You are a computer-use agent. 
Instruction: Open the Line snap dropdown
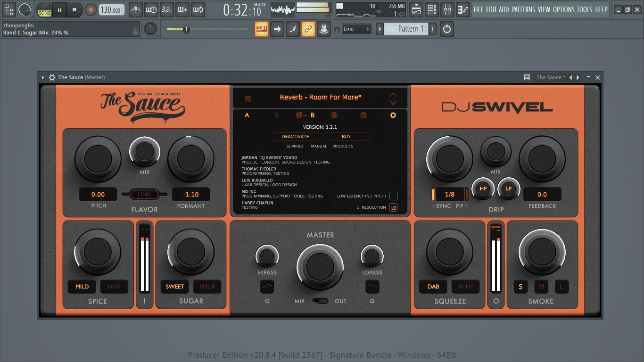[x=356, y=29]
